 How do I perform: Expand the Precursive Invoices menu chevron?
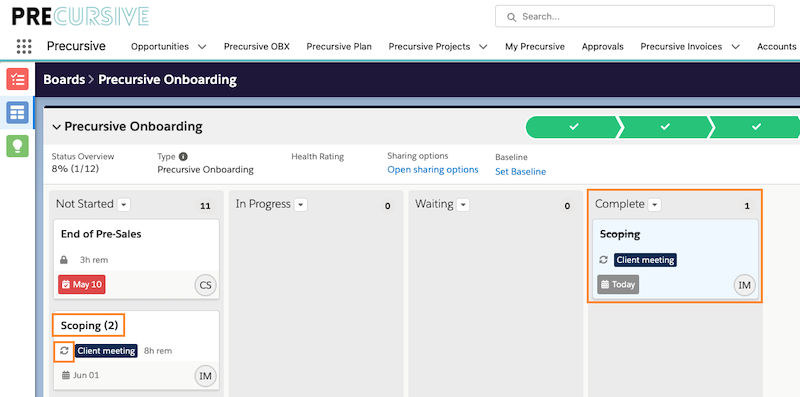735,46
